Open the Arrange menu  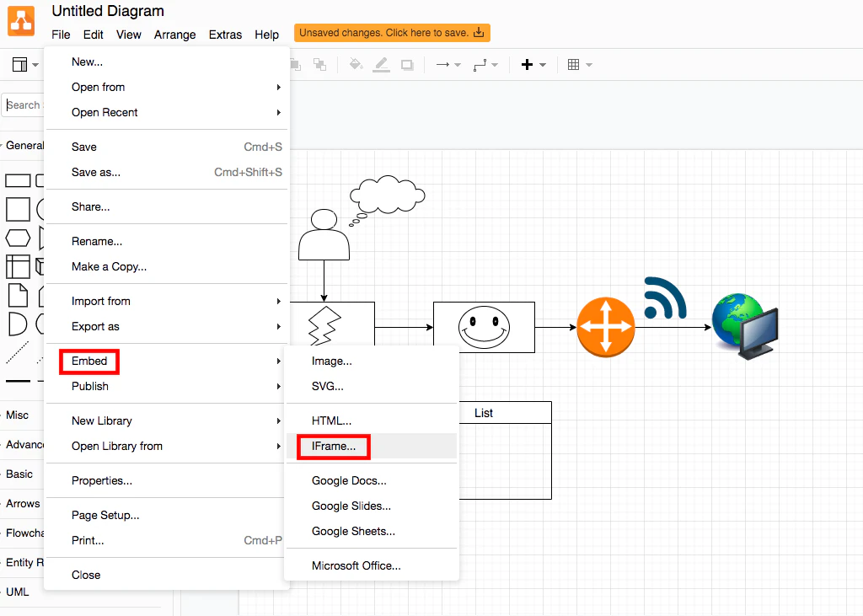174,35
